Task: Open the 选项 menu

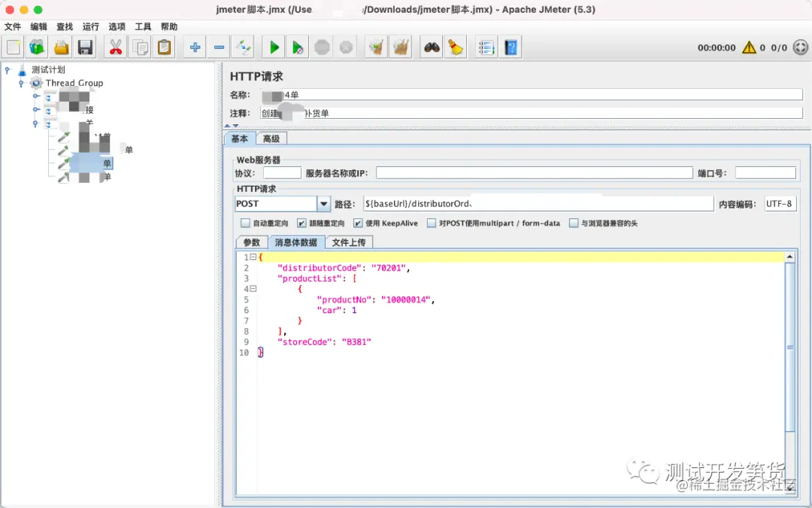Action: click(x=117, y=26)
